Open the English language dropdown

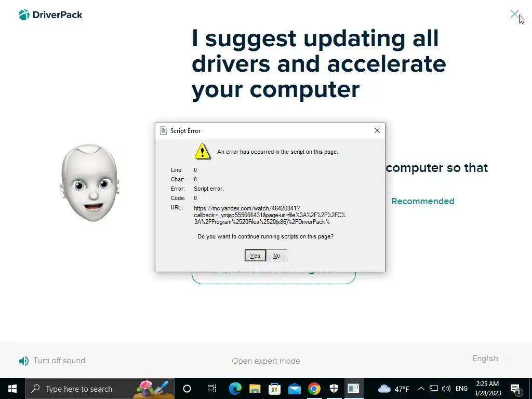490,358
